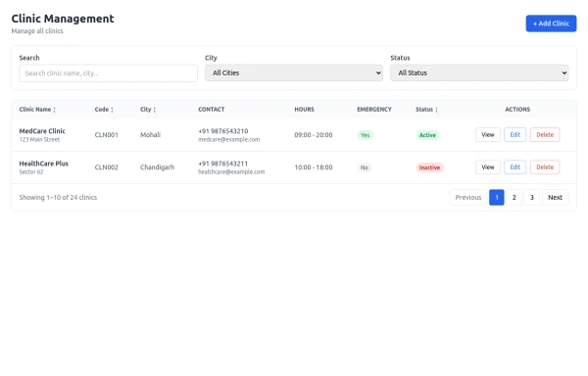588x376 pixels.
Task: Sort by City column header
Action: pos(148,110)
